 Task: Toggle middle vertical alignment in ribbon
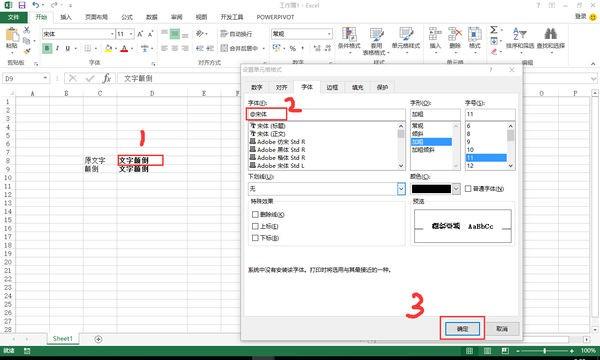(x=175, y=34)
